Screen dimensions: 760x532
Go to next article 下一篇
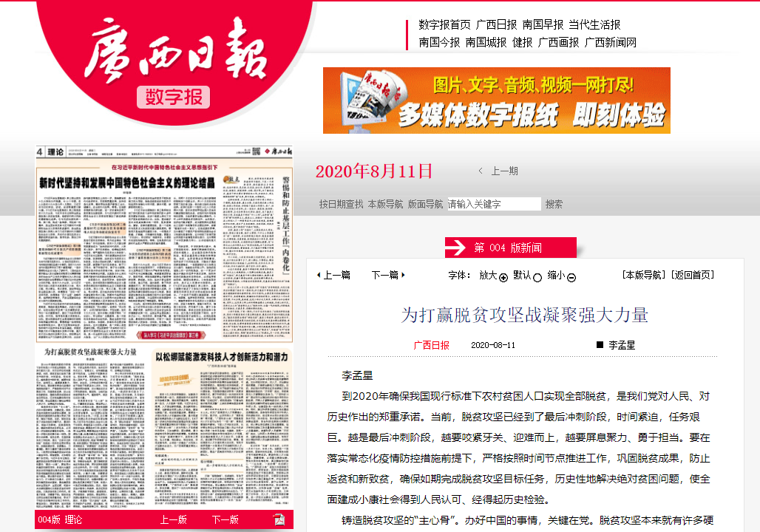(x=387, y=275)
